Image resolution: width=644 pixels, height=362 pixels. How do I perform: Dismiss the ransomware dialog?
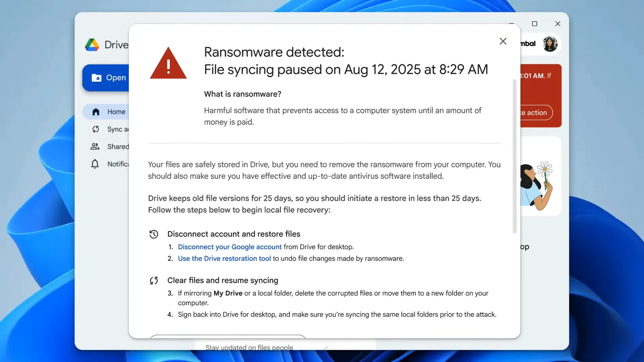tap(503, 41)
